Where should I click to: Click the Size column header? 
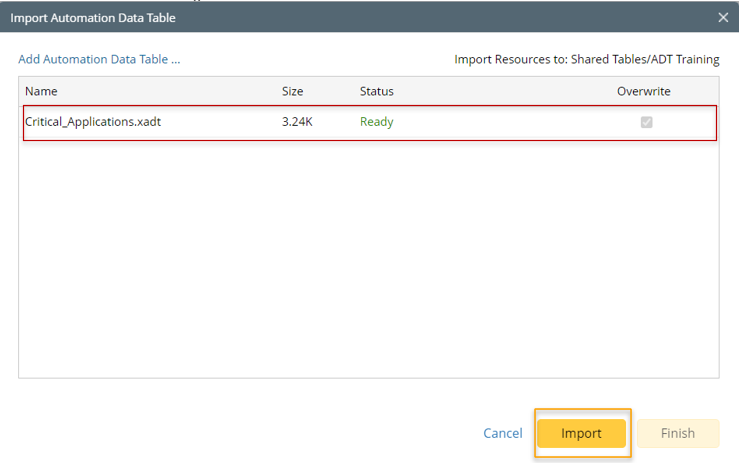point(292,91)
